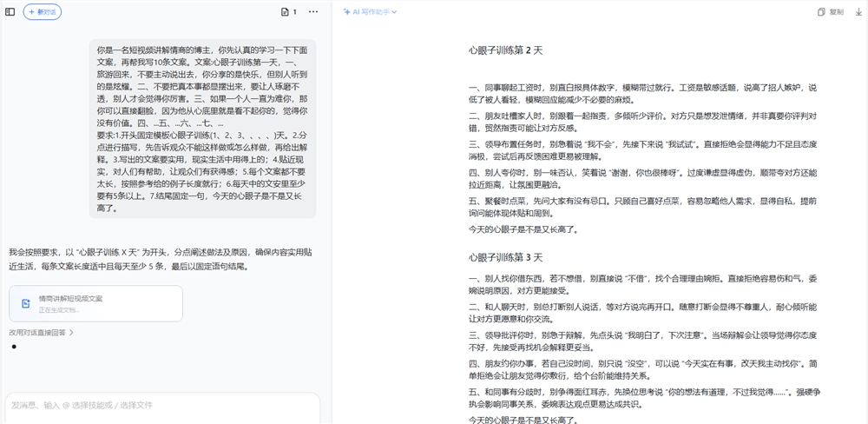Open the 情商讲解短视频文案 document card
The width and height of the screenshot is (868, 424).
95,303
